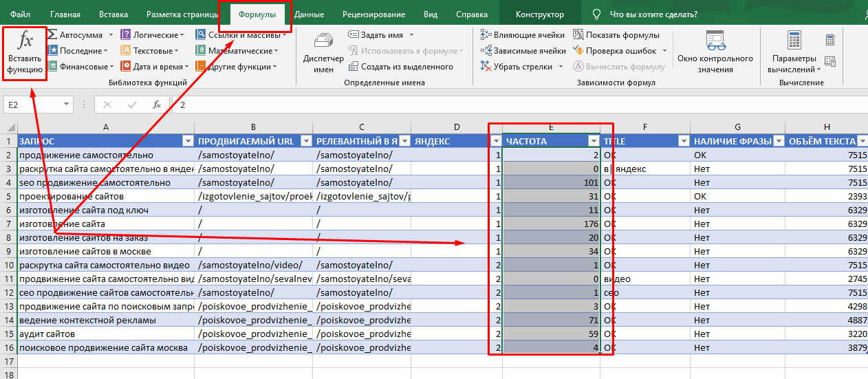
Task: Select volume cell with value 2393
Action: [827, 196]
